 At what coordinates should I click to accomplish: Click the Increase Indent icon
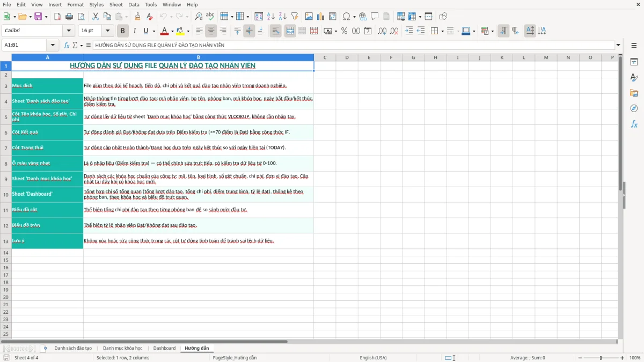(409, 31)
